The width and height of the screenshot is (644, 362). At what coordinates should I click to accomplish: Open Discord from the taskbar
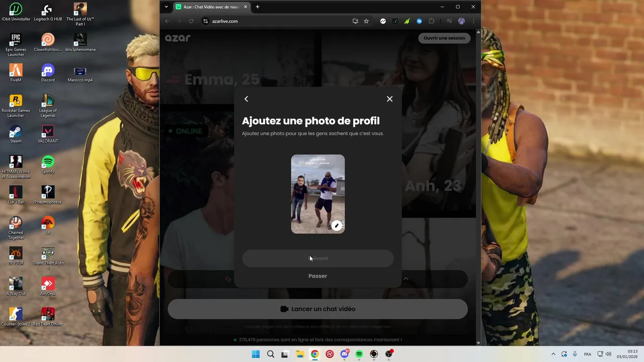click(345, 354)
